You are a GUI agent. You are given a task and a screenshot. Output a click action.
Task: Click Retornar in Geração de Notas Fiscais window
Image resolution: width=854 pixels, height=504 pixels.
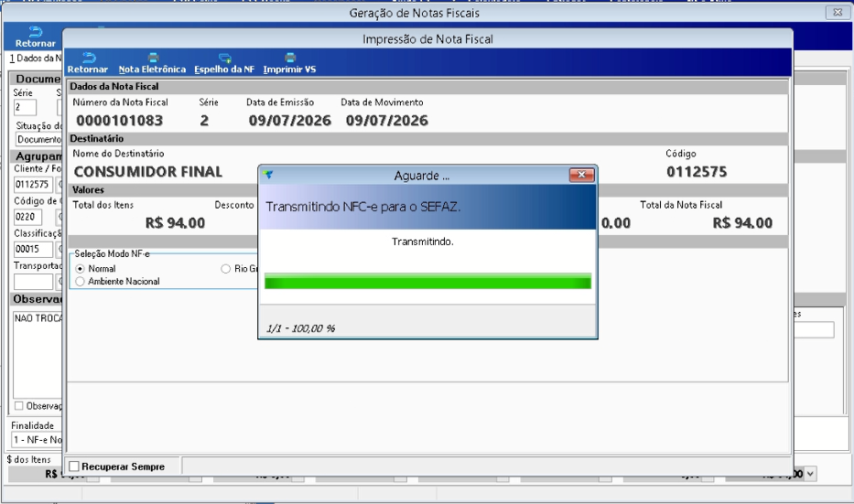click(36, 38)
